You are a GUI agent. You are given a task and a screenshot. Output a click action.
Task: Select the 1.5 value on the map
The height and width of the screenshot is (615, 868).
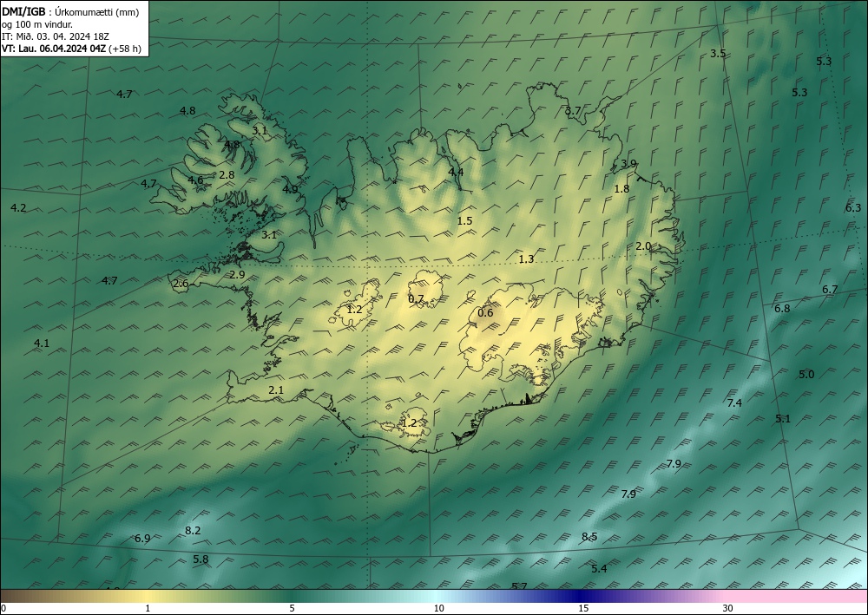(x=465, y=220)
